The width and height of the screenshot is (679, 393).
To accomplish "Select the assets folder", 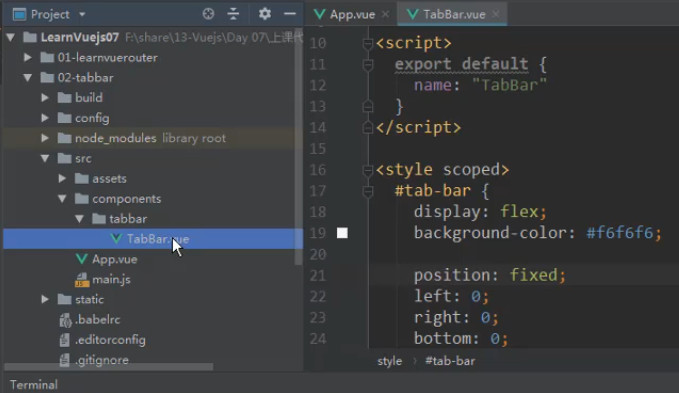I will click(x=109, y=178).
